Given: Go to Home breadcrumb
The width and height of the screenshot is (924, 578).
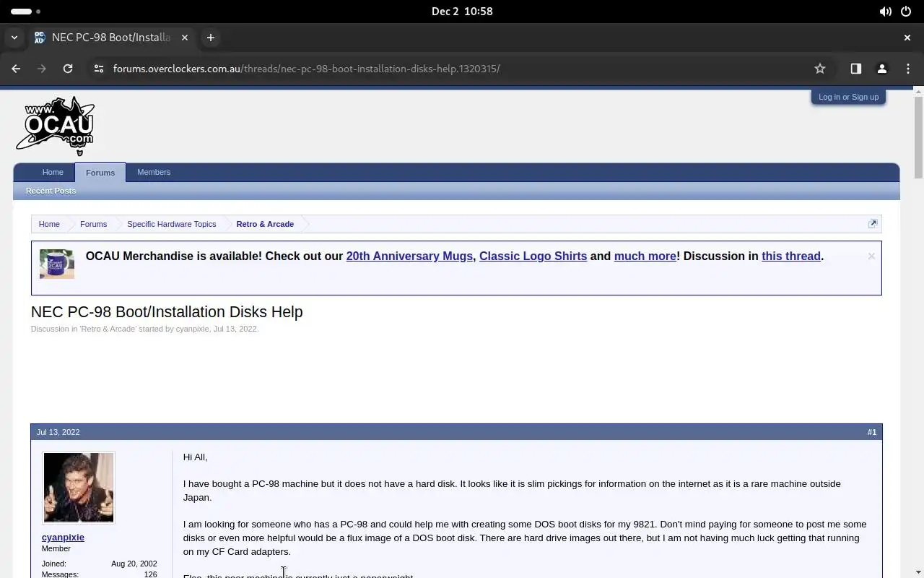Looking at the screenshot, I should [49, 224].
